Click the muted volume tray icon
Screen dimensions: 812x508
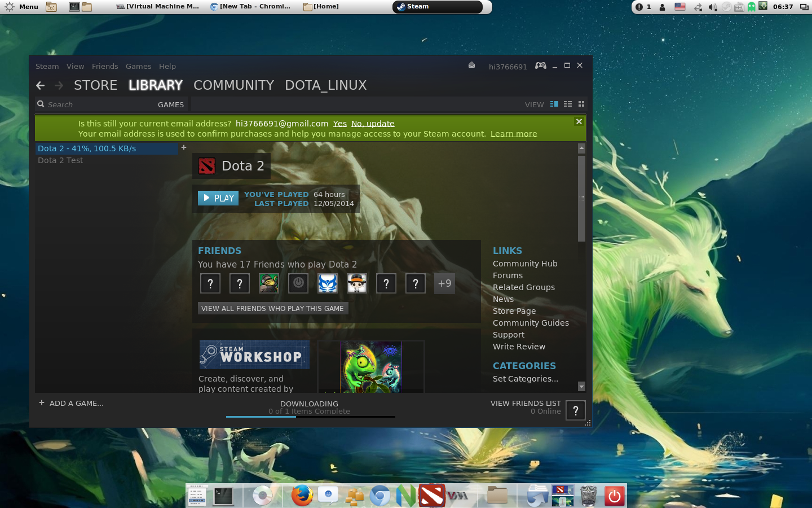tap(712, 7)
